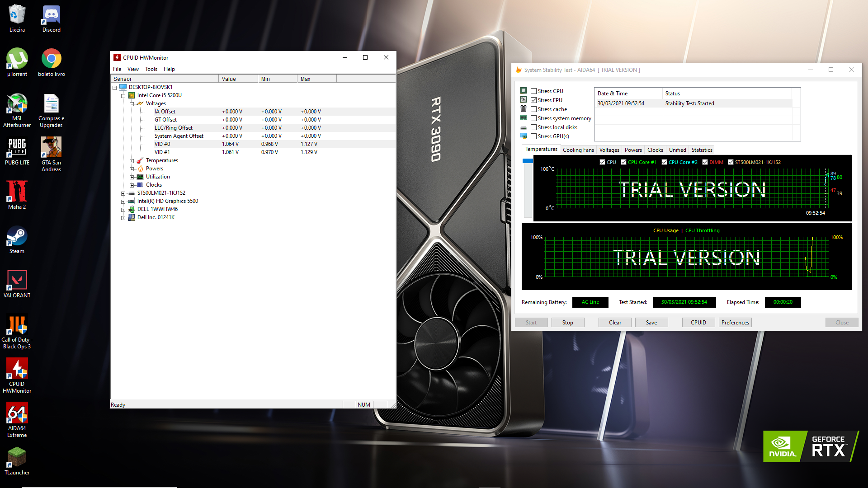Image resolution: width=868 pixels, height=488 pixels.
Task: Click the Stress CPU chip icon
Action: tap(524, 90)
